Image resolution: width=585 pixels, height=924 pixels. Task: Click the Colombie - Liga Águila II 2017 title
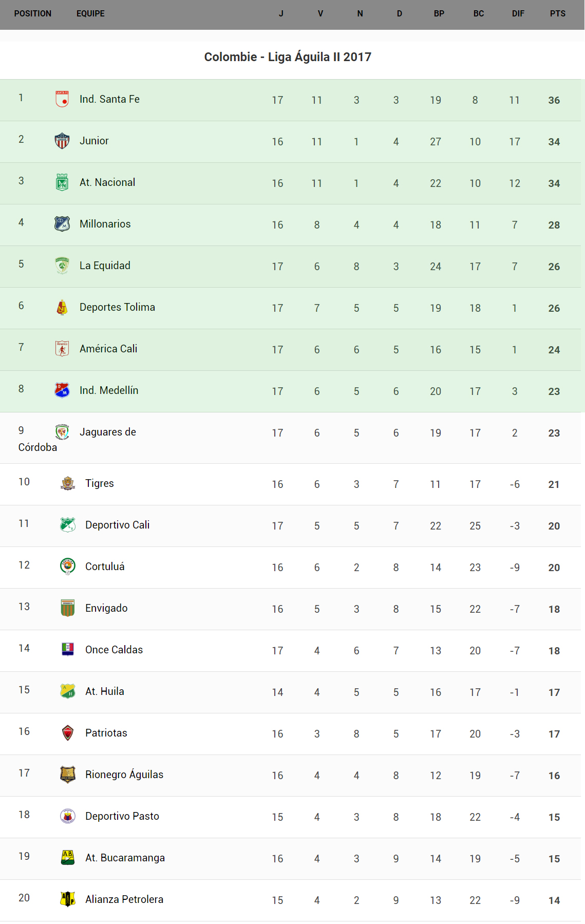point(288,57)
